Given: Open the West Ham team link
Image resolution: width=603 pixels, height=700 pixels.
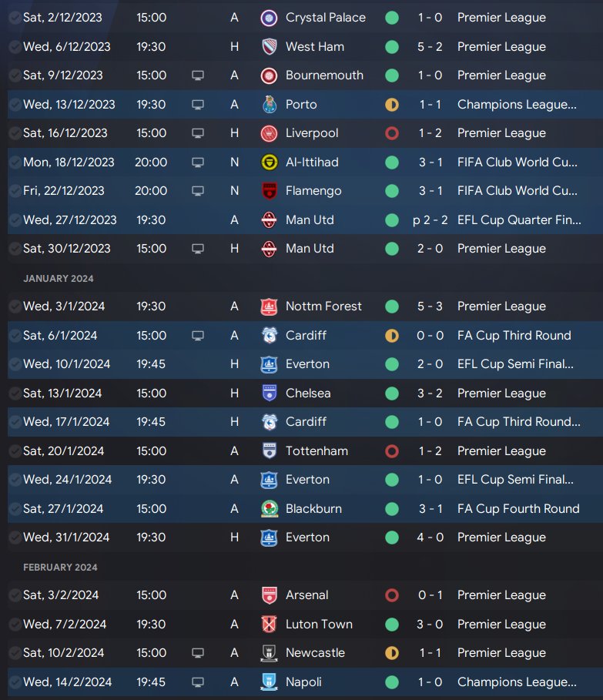Looking at the screenshot, I should click(x=314, y=46).
